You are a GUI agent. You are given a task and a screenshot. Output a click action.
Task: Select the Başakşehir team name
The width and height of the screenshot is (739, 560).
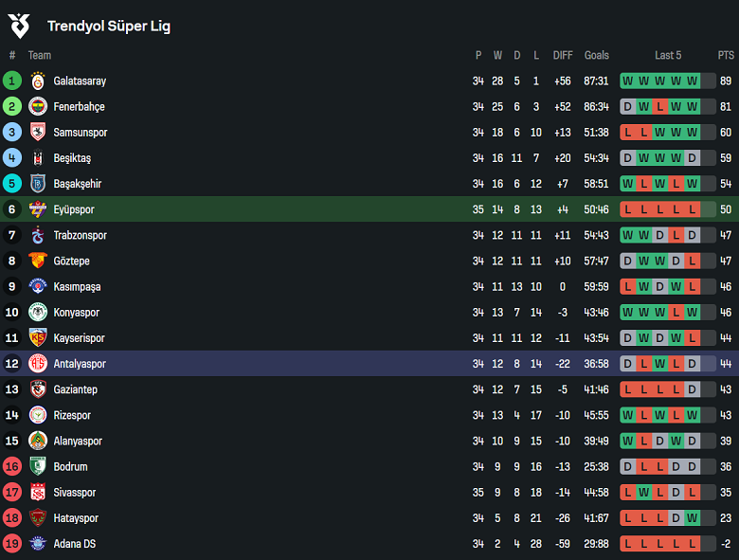(78, 184)
